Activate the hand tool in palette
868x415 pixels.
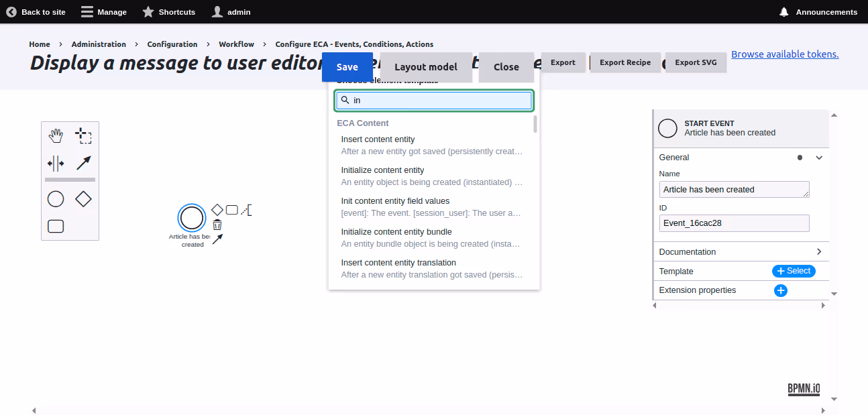[56, 135]
